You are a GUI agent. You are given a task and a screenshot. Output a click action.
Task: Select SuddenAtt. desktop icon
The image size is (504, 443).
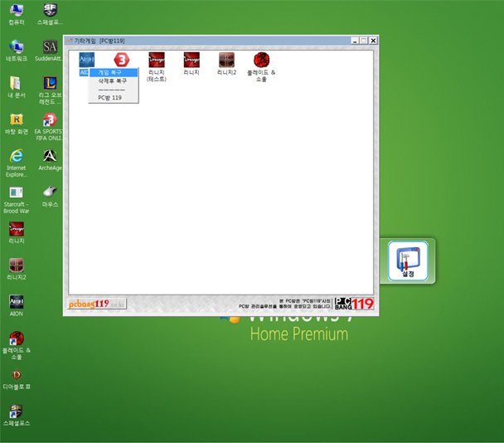pos(49,51)
